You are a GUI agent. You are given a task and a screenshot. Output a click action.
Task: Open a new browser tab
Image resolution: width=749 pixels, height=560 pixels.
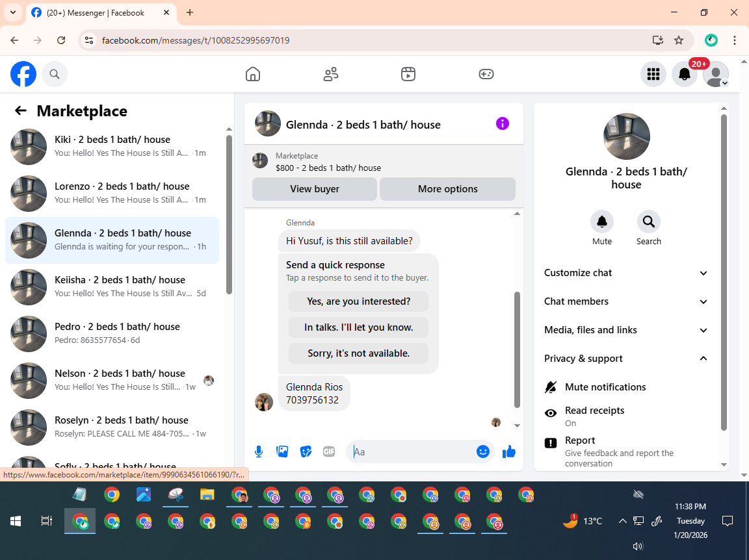pyautogui.click(x=190, y=13)
